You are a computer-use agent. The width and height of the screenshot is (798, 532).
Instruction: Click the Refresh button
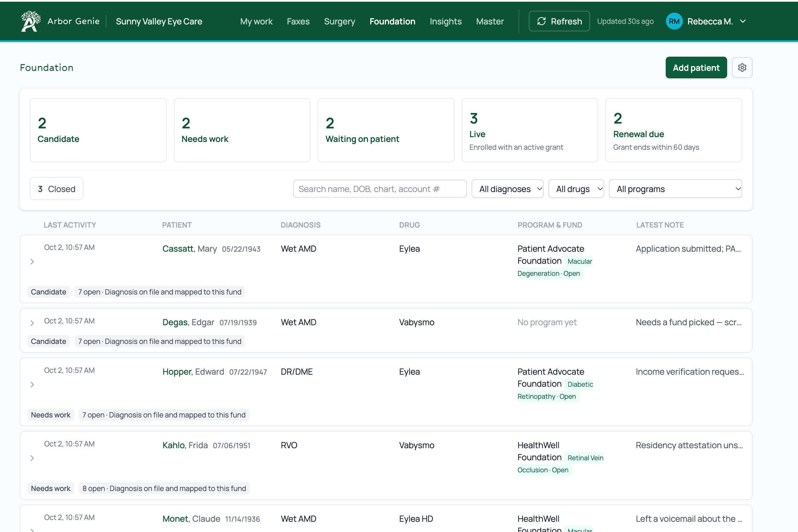559,21
